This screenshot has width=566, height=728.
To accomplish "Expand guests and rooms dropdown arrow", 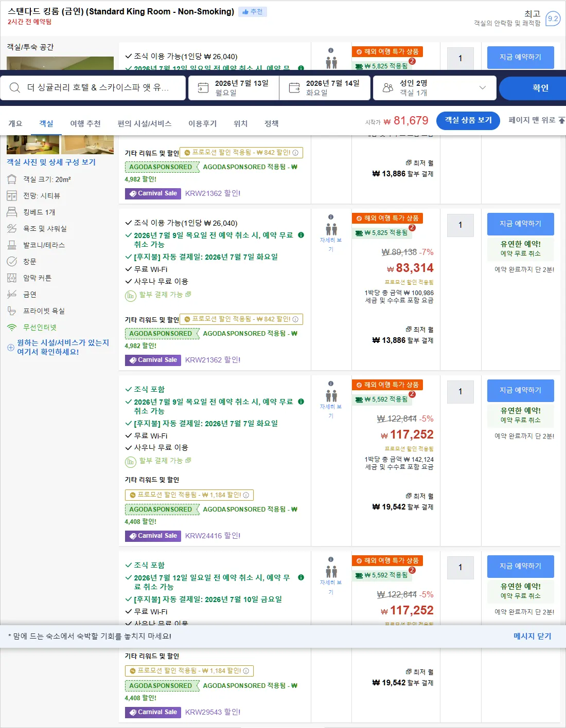I will point(482,88).
